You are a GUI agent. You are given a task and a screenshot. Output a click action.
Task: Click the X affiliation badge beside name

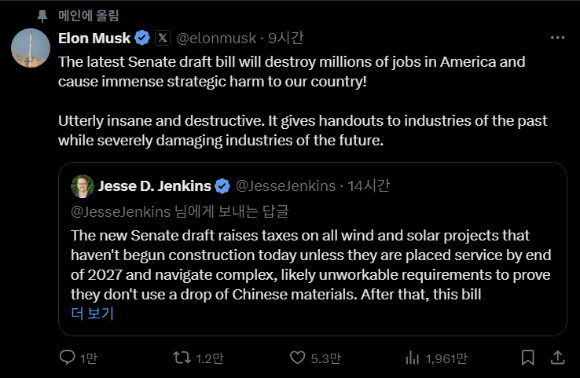(x=162, y=38)
